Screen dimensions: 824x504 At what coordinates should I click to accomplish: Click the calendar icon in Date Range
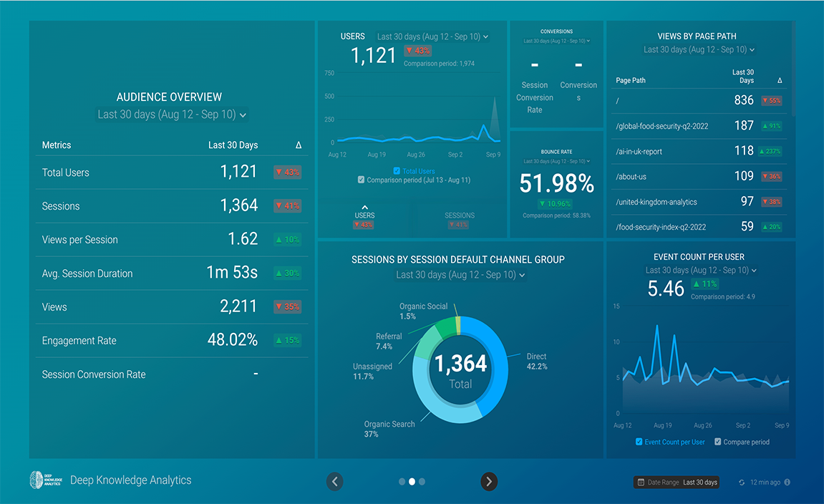tap(641, 483)
